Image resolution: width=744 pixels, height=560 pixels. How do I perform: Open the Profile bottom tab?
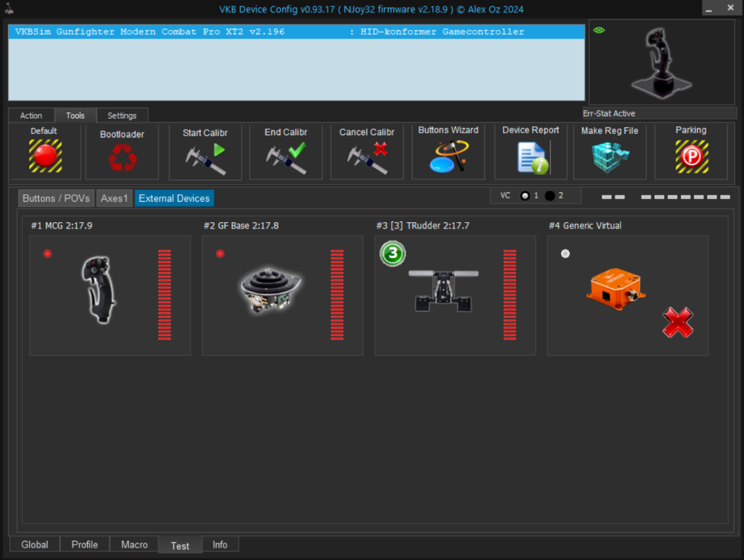(85, 544)
